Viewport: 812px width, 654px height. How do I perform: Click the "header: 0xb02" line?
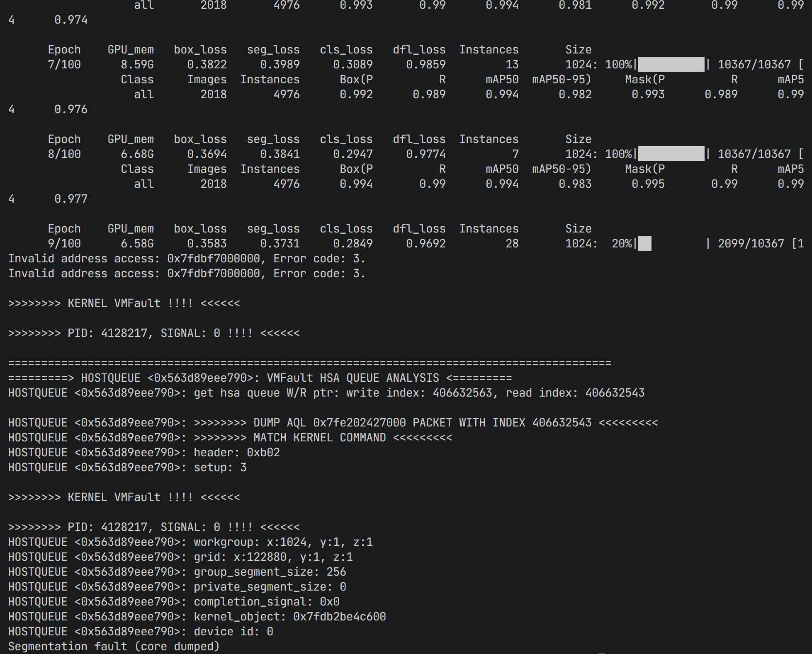click(x=144, y=453)
